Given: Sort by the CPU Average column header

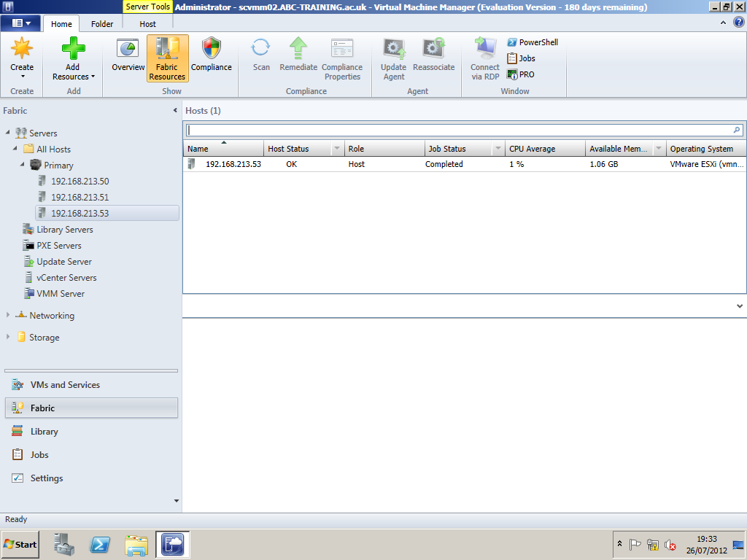Looking at the screenshot, I should click(546, 149).
